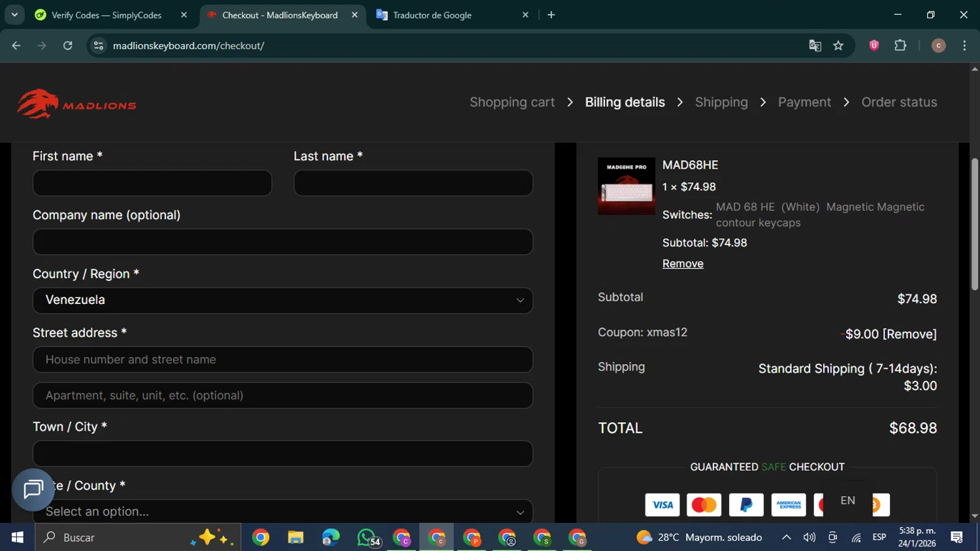
Task: Remove the MAD68HE item from order
Action: click(x=683, y=263)
